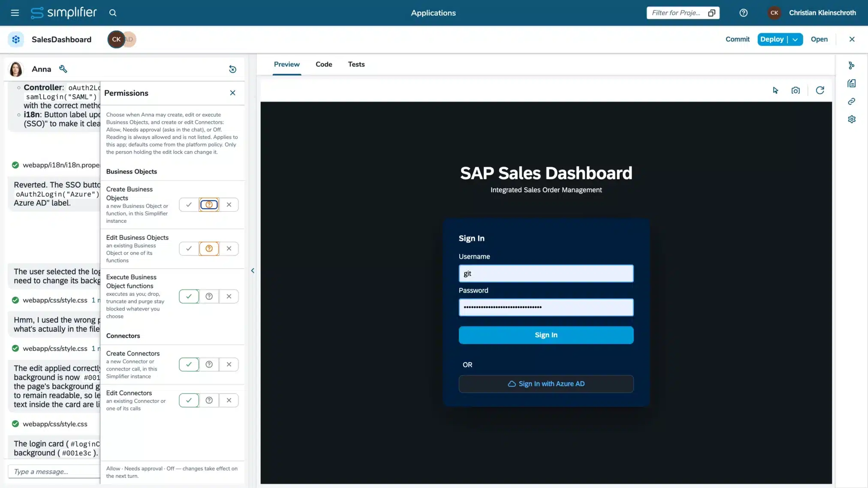Set Execute Business Object functions to Off

(x=229, y=296)
